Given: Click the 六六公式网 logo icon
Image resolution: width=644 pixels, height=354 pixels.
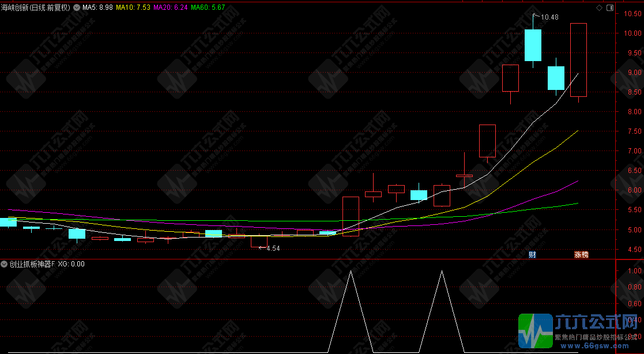Looking at the screenshot, I should (534, 332).
